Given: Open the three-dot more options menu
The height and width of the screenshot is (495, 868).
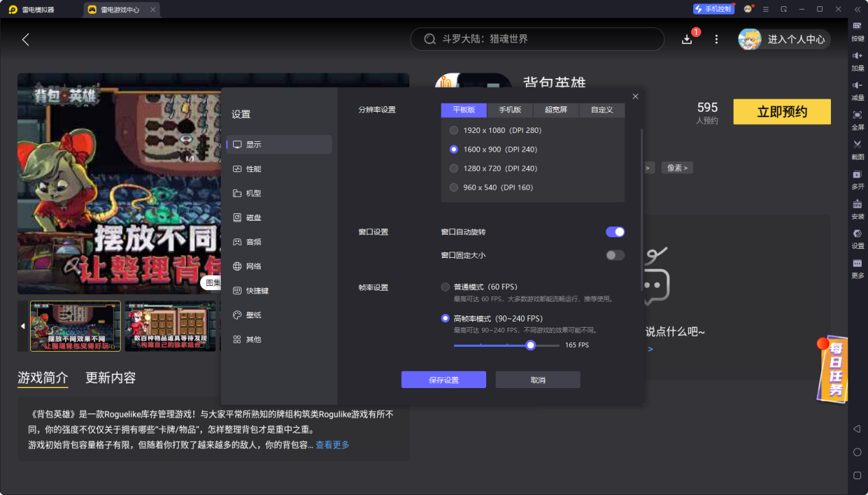Looking at the screenshot, I should click(x=716, y=39).
